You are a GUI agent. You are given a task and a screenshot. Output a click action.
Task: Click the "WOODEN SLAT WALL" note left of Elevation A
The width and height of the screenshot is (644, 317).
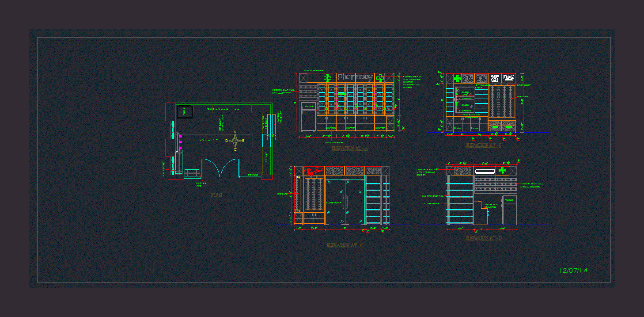283,92
